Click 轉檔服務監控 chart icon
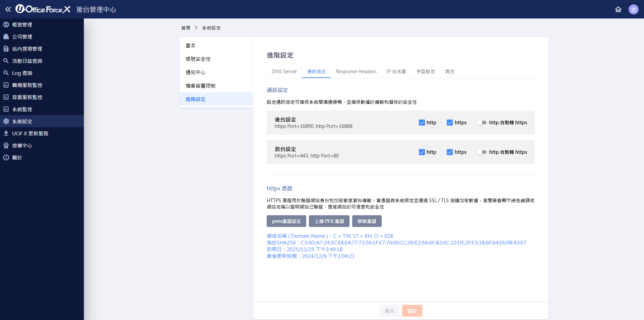 tap(6, 85)
